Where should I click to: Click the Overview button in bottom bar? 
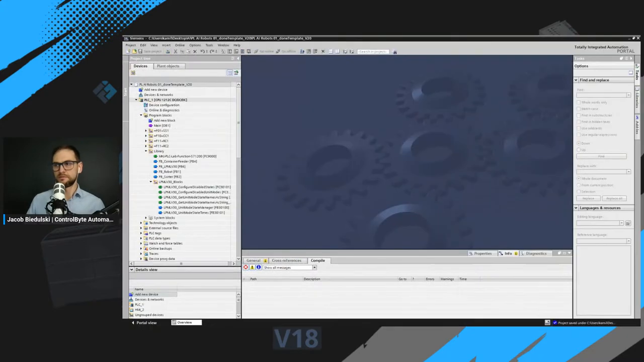(x=186, y=322)
